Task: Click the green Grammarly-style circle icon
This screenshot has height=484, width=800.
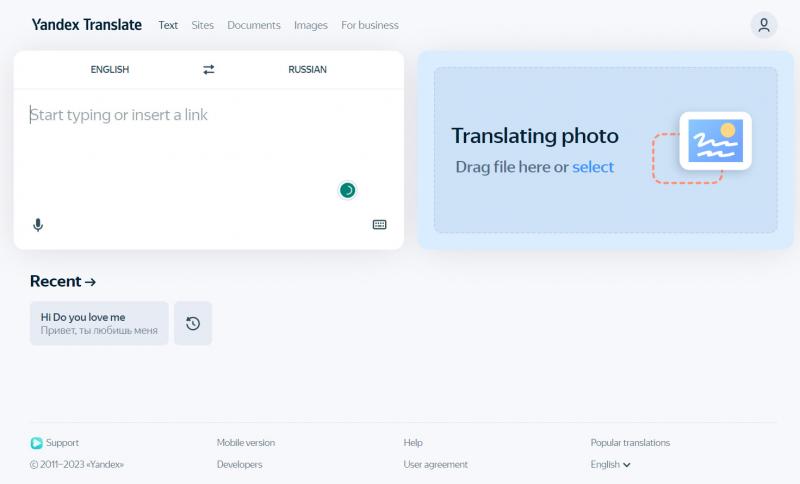Action: [347, 190]
